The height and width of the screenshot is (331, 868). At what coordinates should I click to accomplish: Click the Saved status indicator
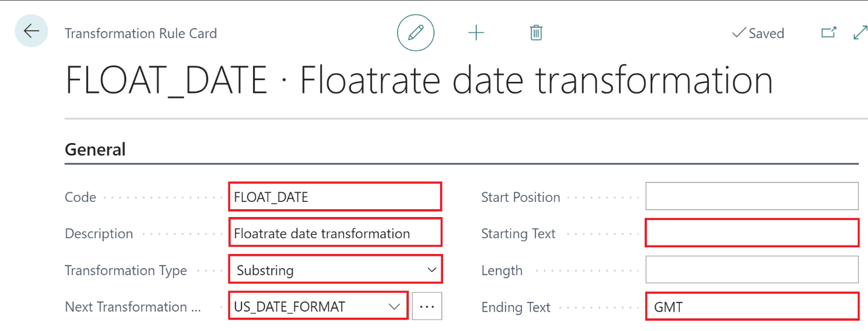coord(758,33)
